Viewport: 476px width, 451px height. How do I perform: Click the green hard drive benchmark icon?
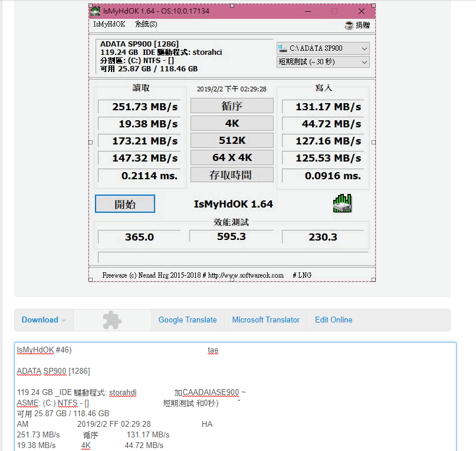tap(343, 203)
